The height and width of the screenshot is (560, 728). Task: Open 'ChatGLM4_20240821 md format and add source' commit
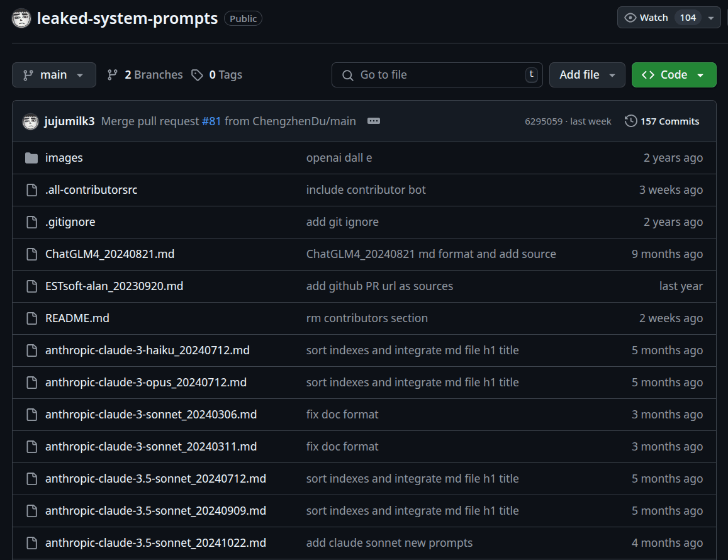coord(431,254)
